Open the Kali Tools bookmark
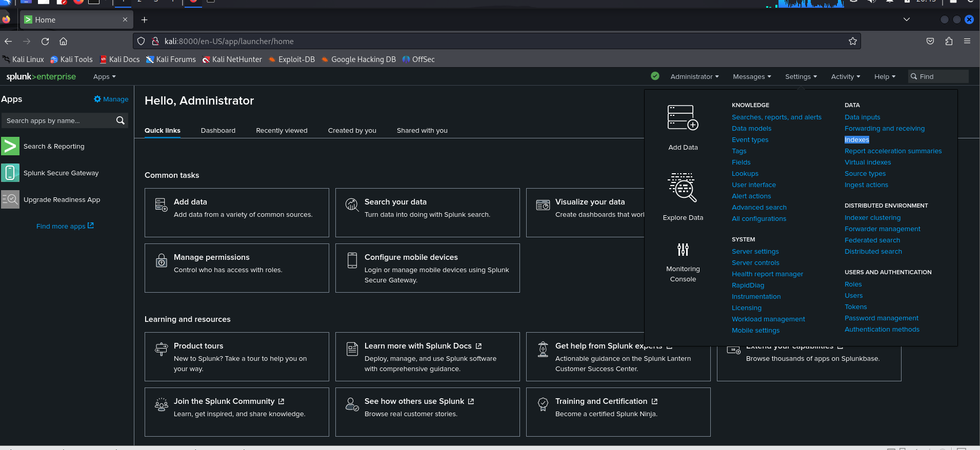 [x=71, y=59]
